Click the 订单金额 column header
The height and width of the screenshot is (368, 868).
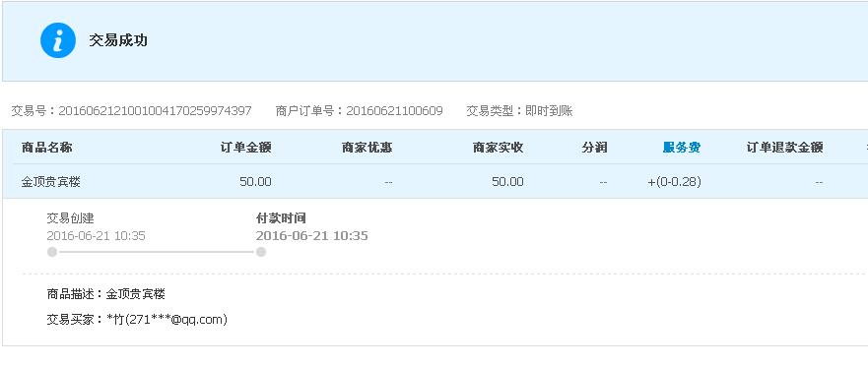245,148
